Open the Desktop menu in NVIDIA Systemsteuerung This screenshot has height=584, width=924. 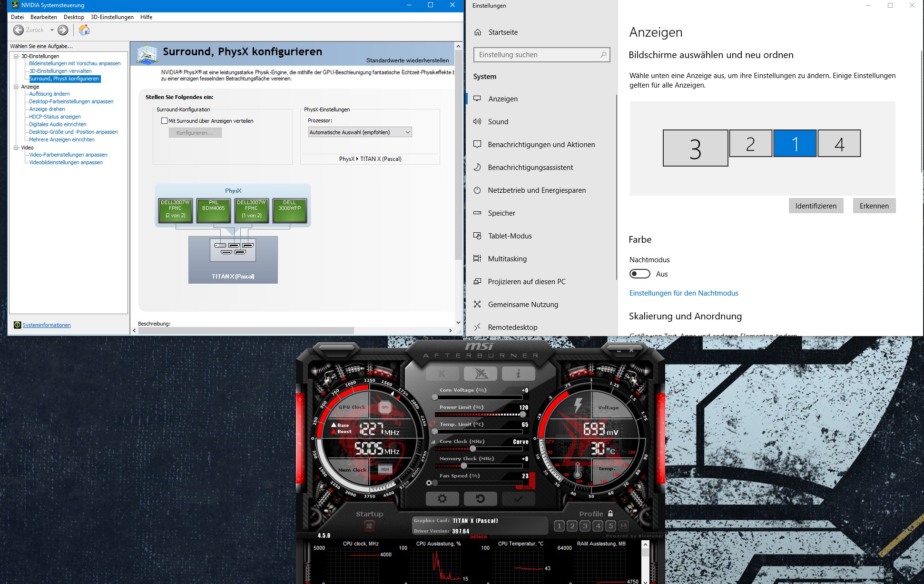74,17
